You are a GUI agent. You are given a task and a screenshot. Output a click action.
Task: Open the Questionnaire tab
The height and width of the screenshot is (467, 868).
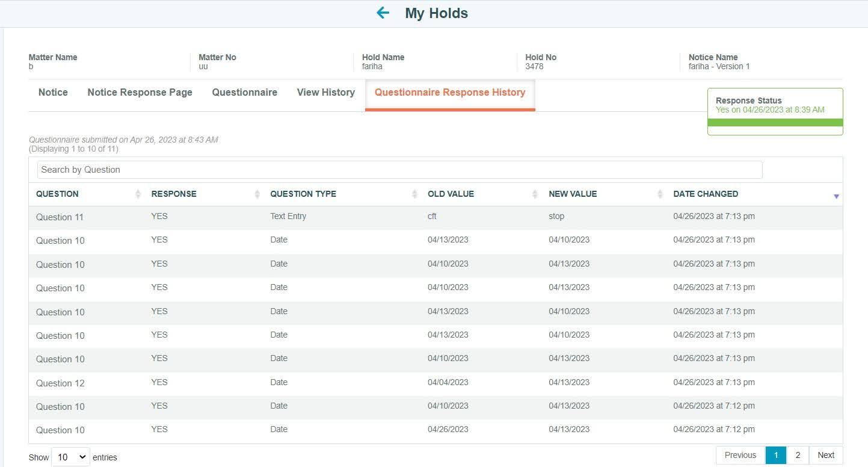coord(244,93)
